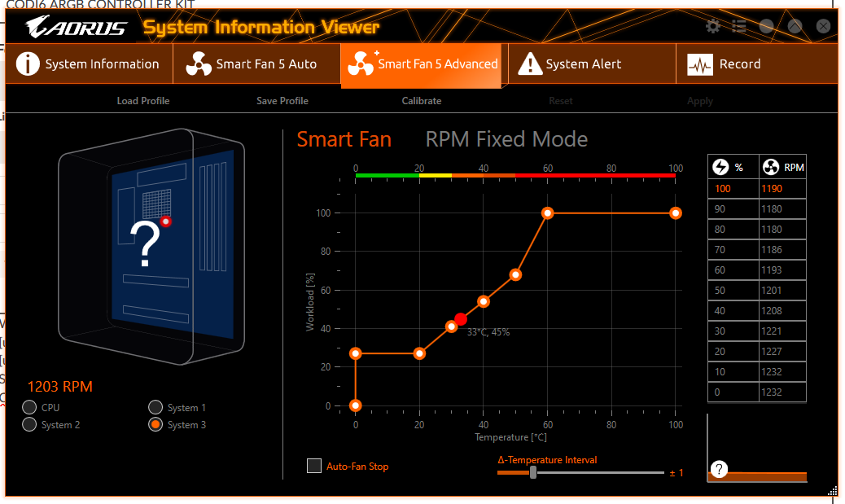The width and height of the screenshot is (845, 504).
Task: Click curve point at 50°C on fan curve
Action: (516, 275)
